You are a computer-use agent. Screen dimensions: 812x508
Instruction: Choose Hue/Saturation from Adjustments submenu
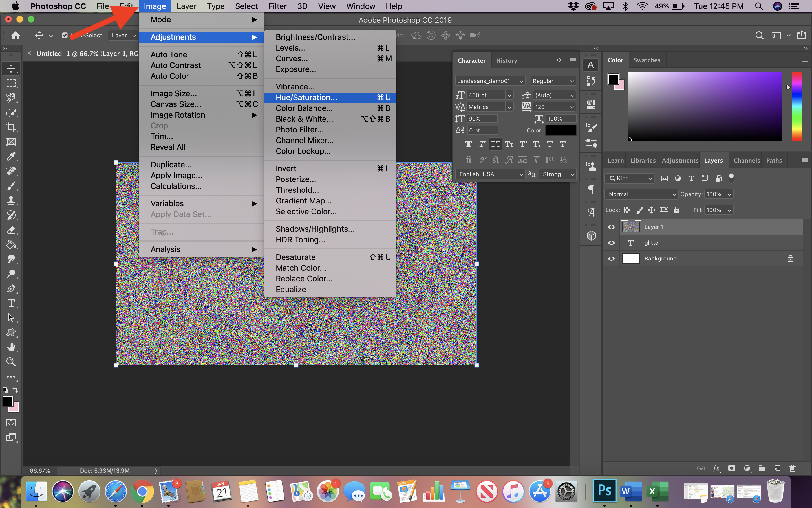point(330,97)
